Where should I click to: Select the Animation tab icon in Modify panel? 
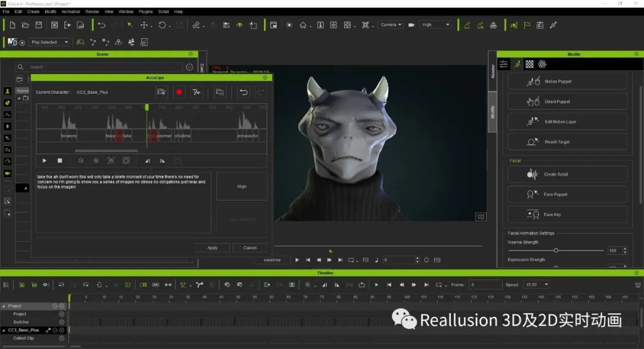point(517,64)
